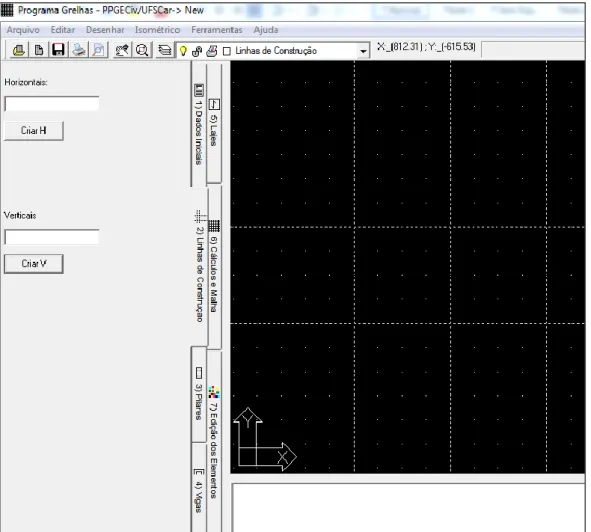Open print preview magnifier icon

tap(98, 50)
